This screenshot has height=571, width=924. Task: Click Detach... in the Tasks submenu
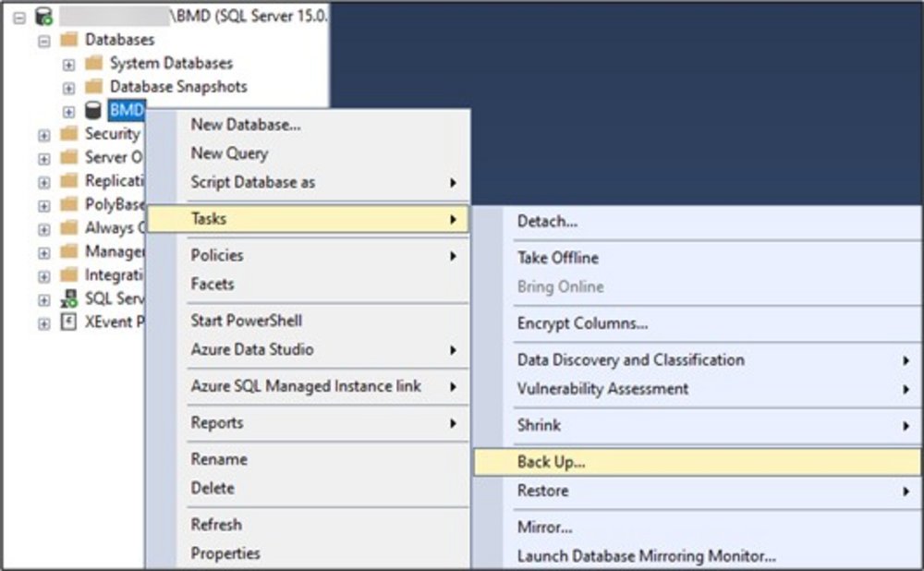click(x=547, y=222)
